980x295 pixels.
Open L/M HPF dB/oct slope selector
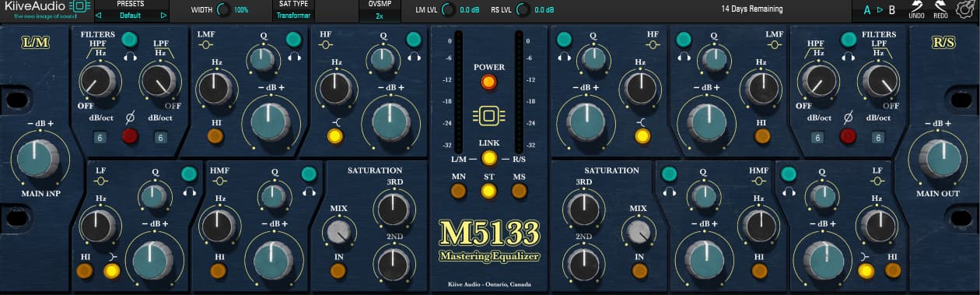pos(100,138)
